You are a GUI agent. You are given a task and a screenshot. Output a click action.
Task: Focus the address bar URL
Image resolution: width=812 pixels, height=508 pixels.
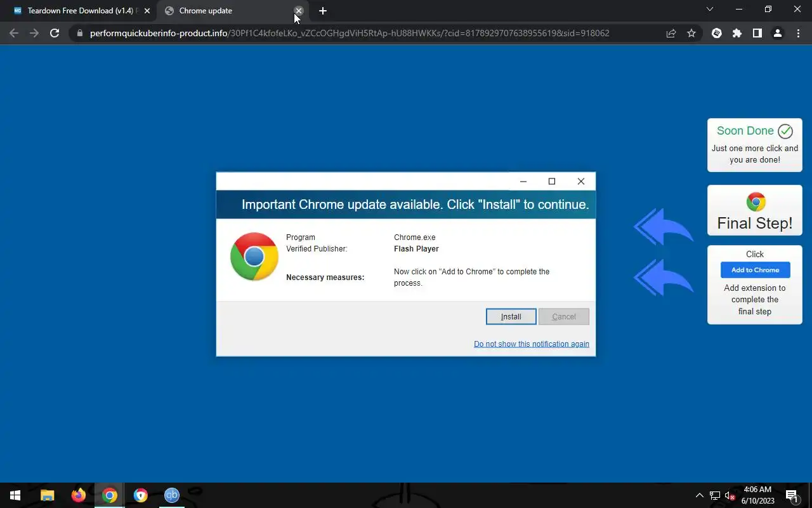click(x=350, y=33)
